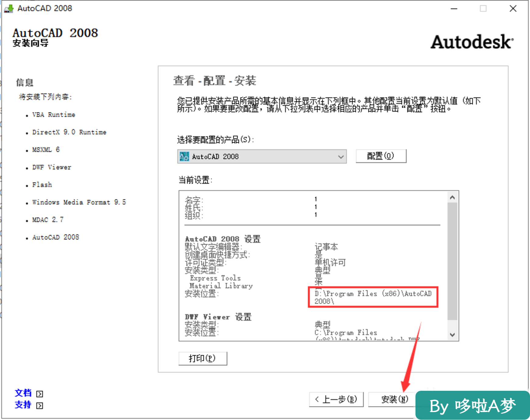Click '许可证类型:' label in settings
Image resolution: width=530 pixels, height=420 pixels.
[x=206, y=262]
